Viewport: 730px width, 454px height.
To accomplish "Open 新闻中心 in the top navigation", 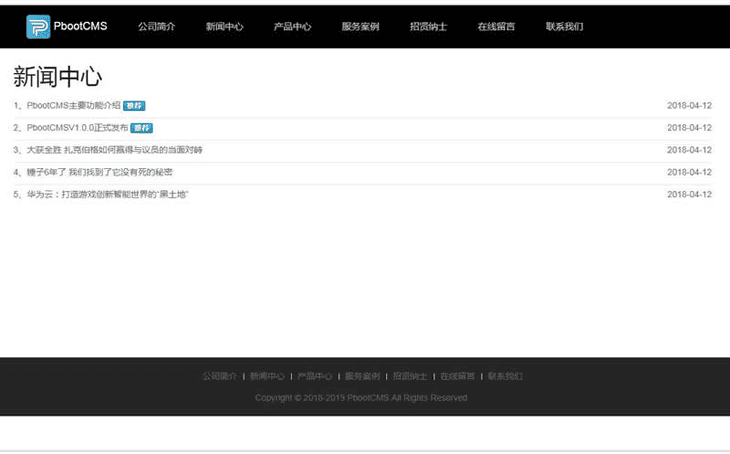I will click(x=224, y=27).
